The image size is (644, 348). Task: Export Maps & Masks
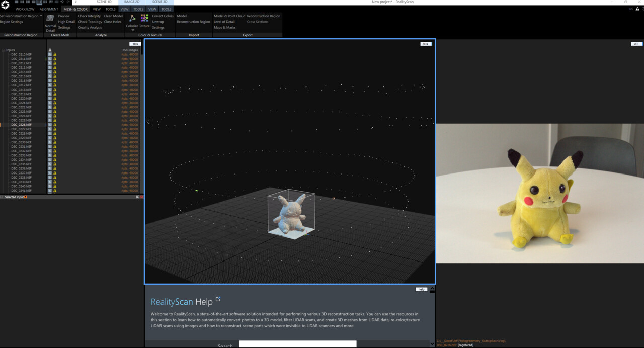(x=224, y=28)
